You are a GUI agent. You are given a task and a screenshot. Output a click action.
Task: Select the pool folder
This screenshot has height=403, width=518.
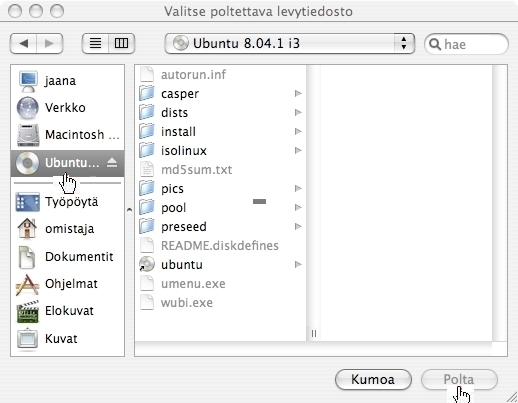(221, 208)
